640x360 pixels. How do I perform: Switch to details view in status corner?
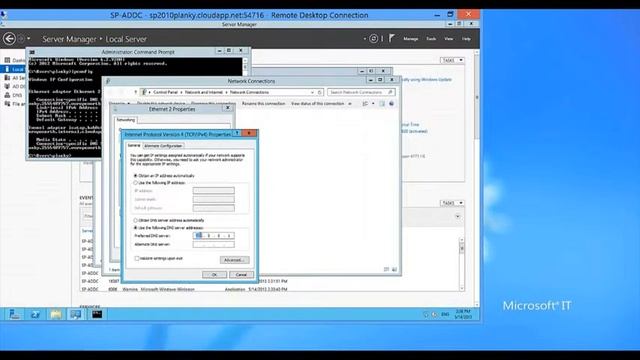(x=387, y=269)
